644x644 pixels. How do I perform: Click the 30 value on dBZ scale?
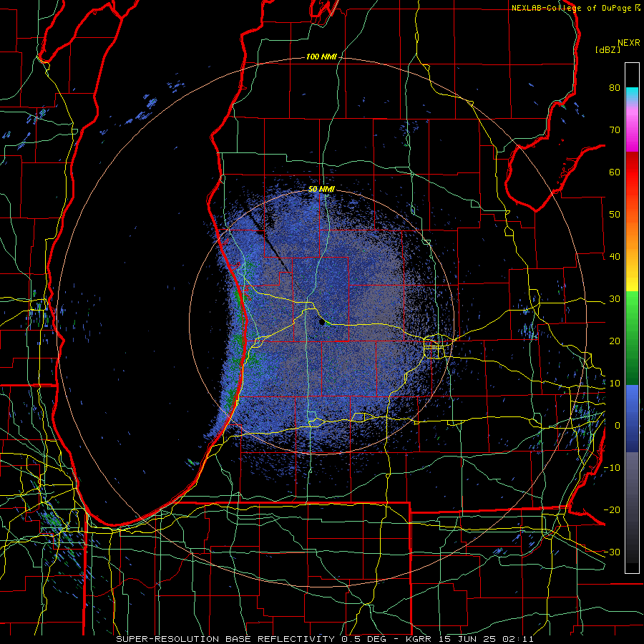[615, 299]
